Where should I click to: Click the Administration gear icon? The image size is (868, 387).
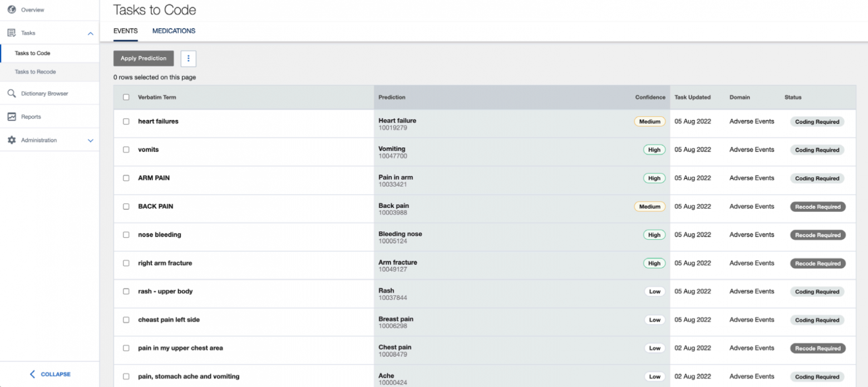coord(12,140)
